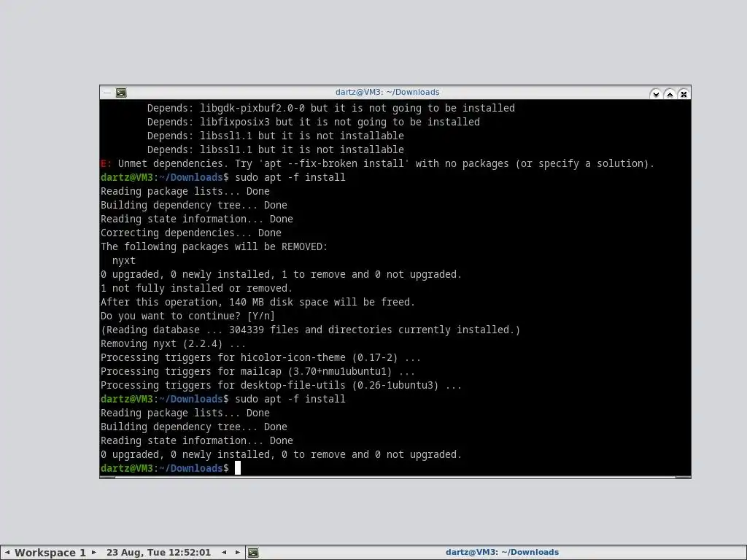Click the '140 MB disk space will be freed' line
Screen dimensions: 747x560
258,302
